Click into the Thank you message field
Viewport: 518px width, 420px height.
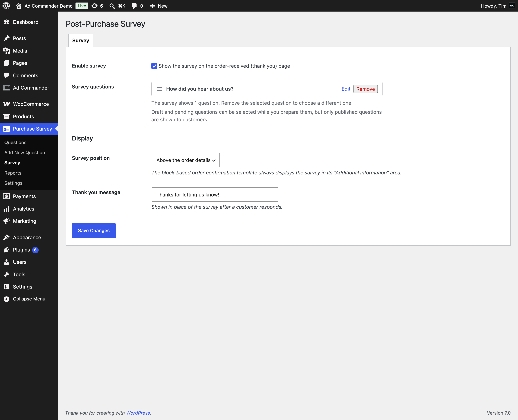215,194
